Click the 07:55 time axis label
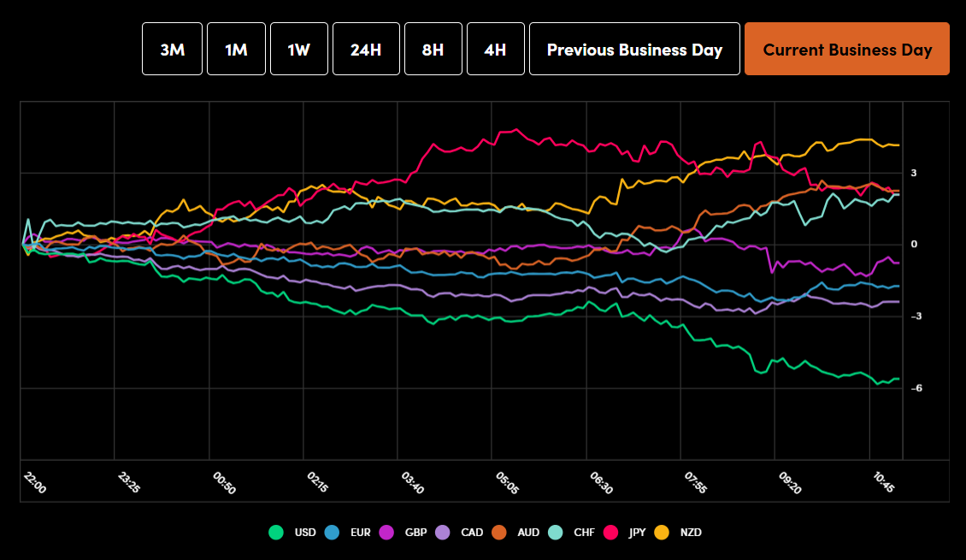Image resolution: width=966 pixels, height=560 pixels. pos(696,482)
